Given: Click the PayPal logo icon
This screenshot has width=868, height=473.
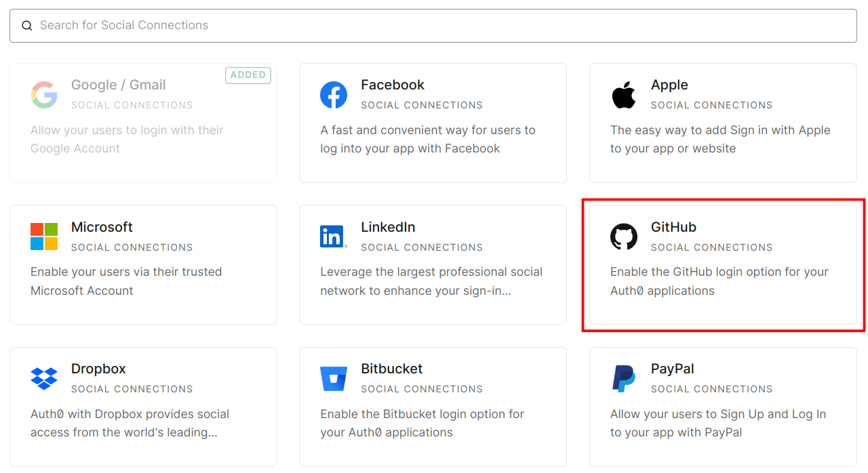Looking at the screenshot, I should click(624, 379).
